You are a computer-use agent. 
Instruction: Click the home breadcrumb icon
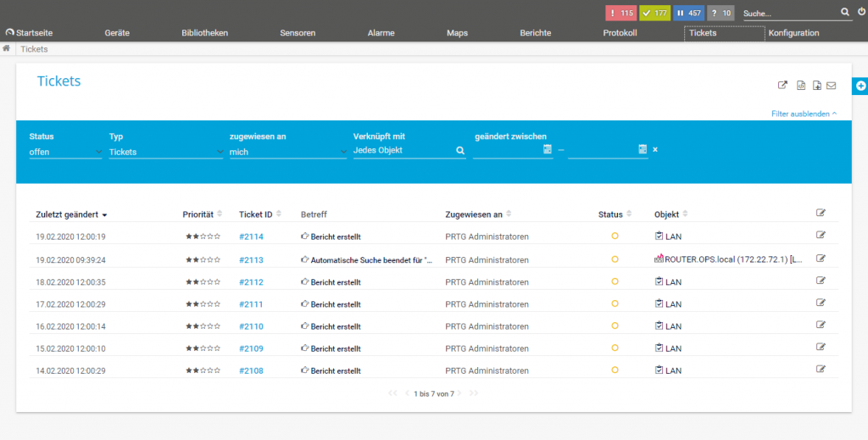coord(7,49)
